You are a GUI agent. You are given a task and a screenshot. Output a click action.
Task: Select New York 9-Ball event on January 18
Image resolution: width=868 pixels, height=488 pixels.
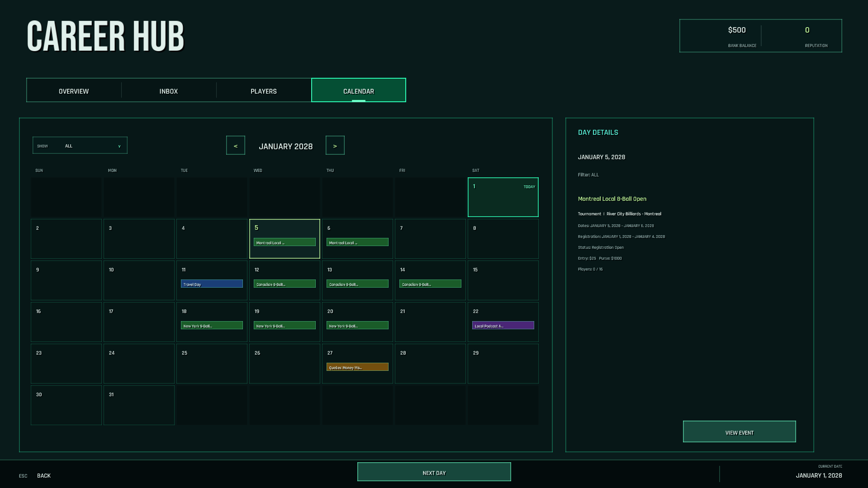(x=212, y=326)
